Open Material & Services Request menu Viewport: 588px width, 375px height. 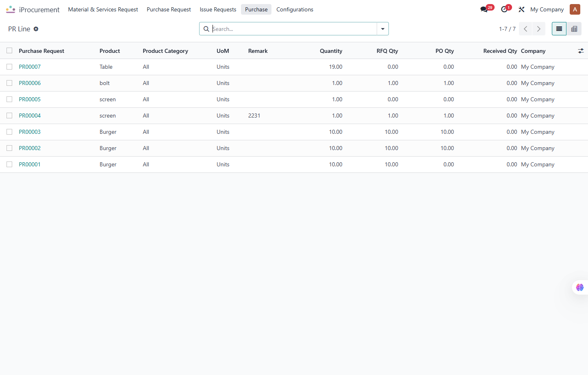pyautogui.click(x=103, y=9)
